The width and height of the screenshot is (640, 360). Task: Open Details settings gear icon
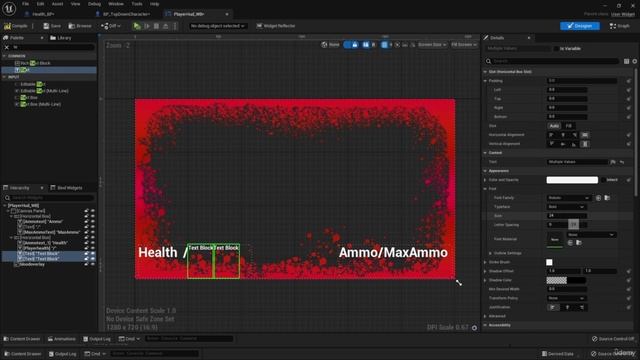(635, 61)
